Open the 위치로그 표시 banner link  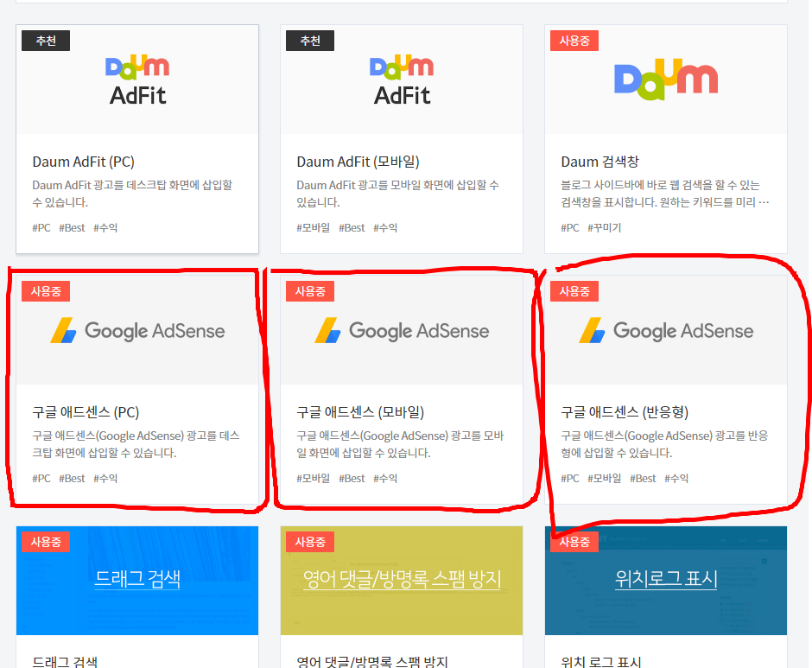tap(666, 578)
